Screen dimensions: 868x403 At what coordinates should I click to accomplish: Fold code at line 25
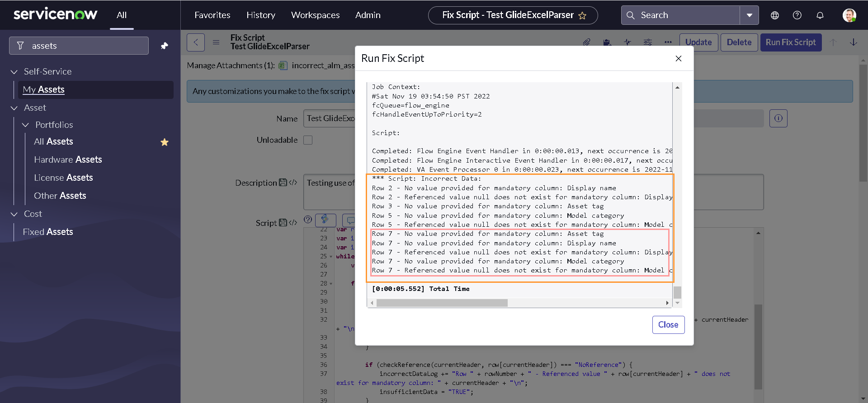tap(331, 257)
